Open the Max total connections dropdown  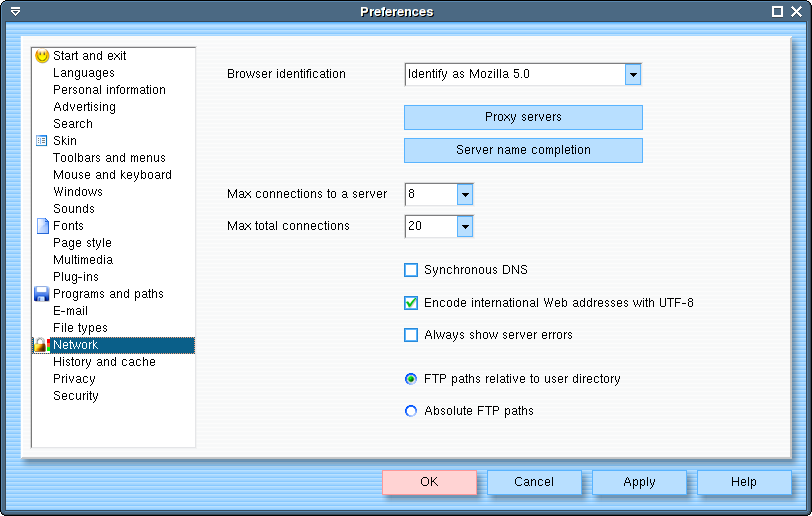tap(464, 227)
